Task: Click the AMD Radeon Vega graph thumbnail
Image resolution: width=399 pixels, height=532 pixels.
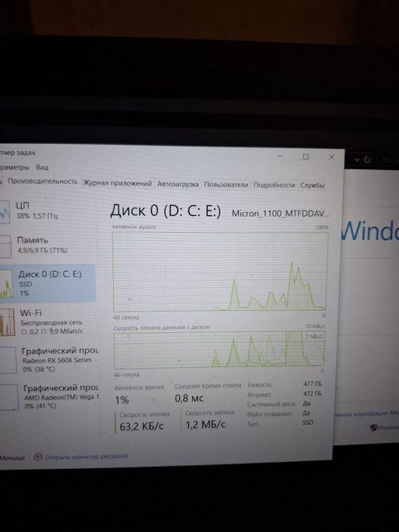Action: click(9, 397)
